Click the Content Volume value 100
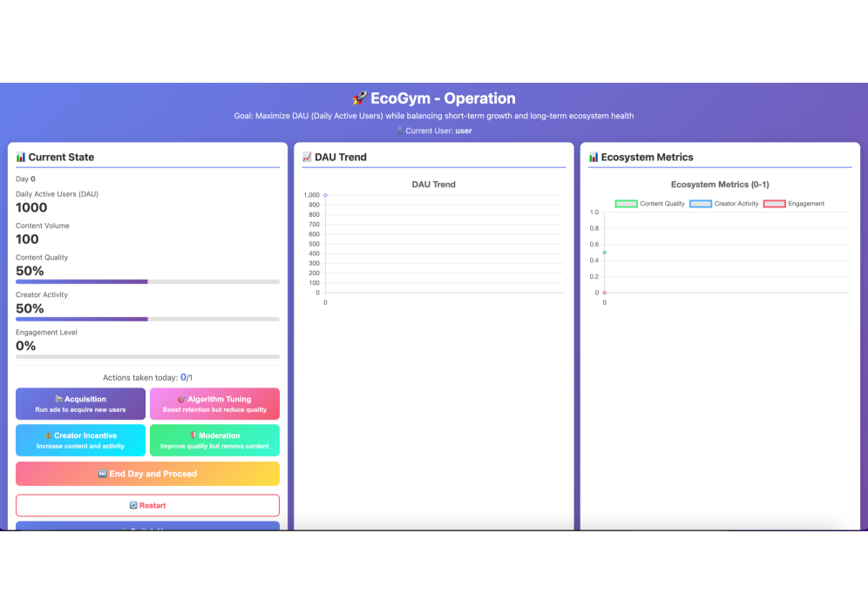The height and width of the screenshot is (614, 868). [x=27, y=239]
